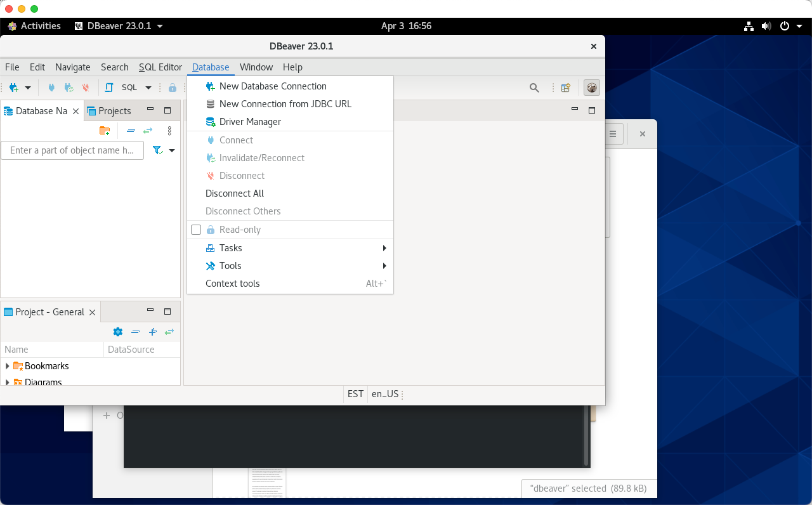Click the red Disconnect icon in the toolbar
The width and height of the screenshot is (812, 505).
(x=86, y=88)
